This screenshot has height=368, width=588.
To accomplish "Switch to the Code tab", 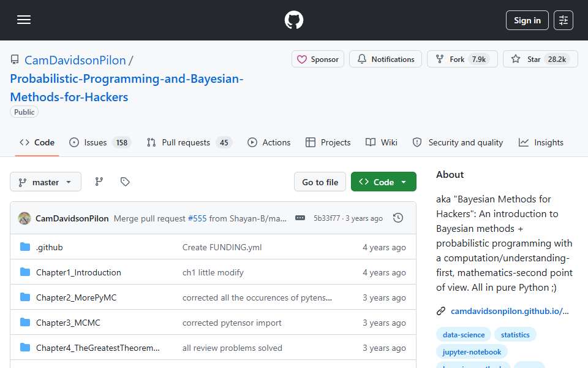I will (37, 143).
